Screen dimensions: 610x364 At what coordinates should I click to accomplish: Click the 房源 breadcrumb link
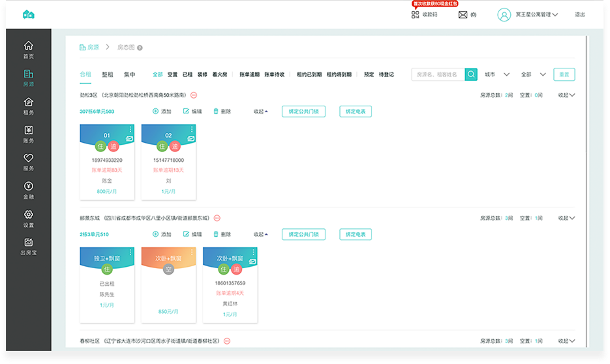tap(89, 48)
